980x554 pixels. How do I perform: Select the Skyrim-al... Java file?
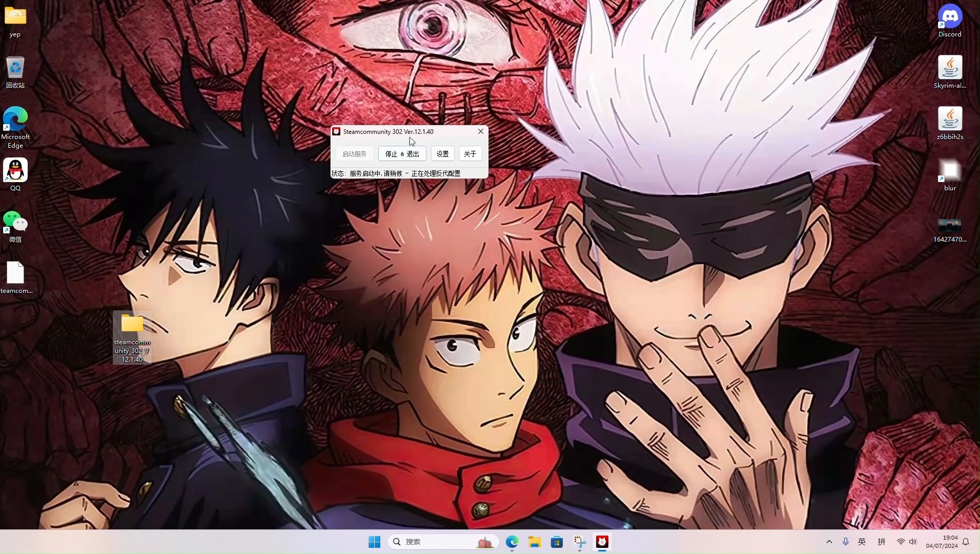tap(950, 72)
